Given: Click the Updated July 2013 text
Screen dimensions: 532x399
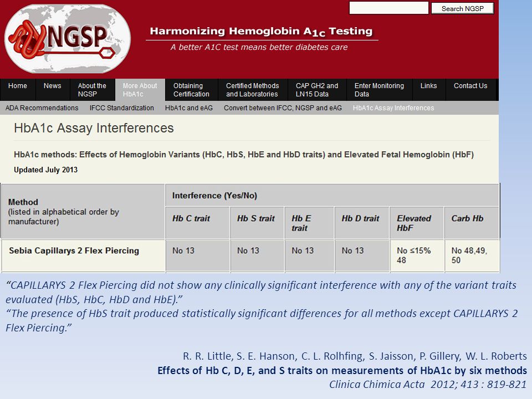Looking at the screenshot, I should click(46, 170).
